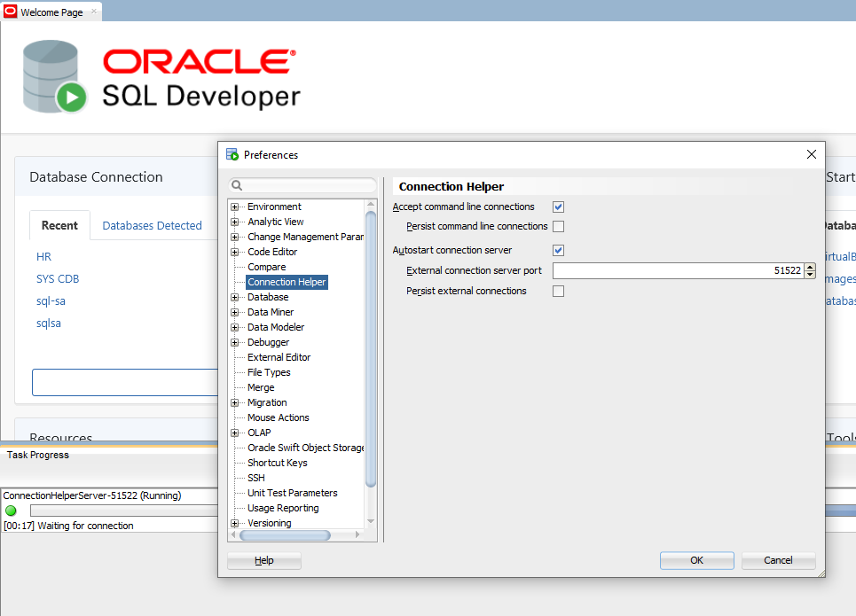Screen dimensions: 856x616
Task: Open Unit Test Parameters preferences
Action: pos(293,493)
